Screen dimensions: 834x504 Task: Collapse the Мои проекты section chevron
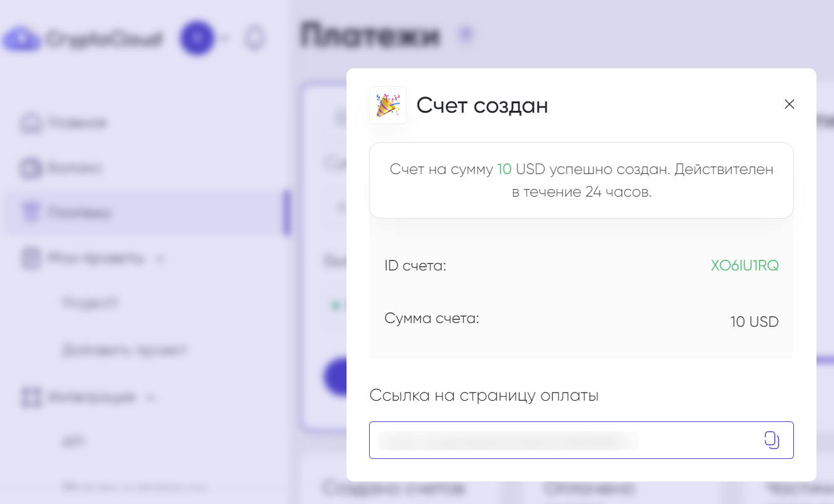pos(160,258)
